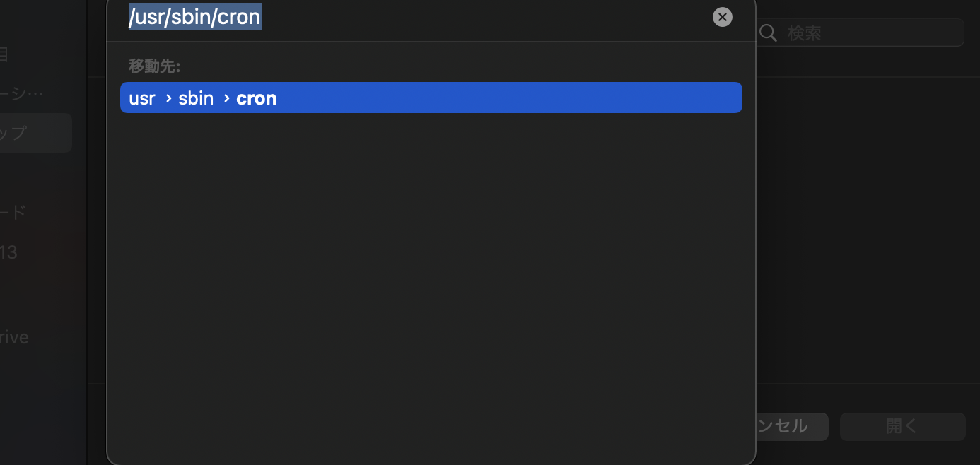Image resolution: width=980 pixels, height=465 pixels.
Task: Select the sbin segment in the breadcrumb
Action: pos(196,98)
